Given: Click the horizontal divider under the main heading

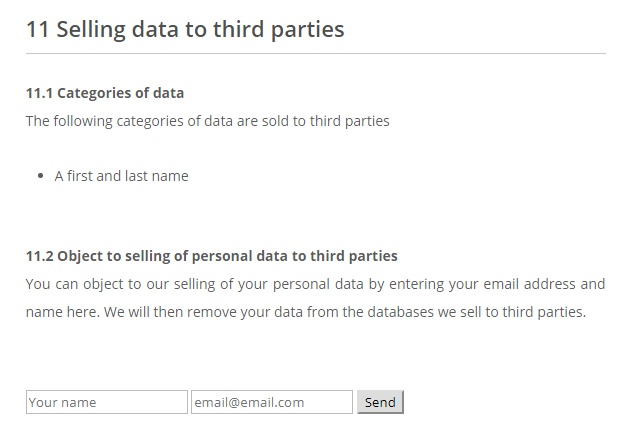Looking at the screenshot, I should click(x=316, y=53).
